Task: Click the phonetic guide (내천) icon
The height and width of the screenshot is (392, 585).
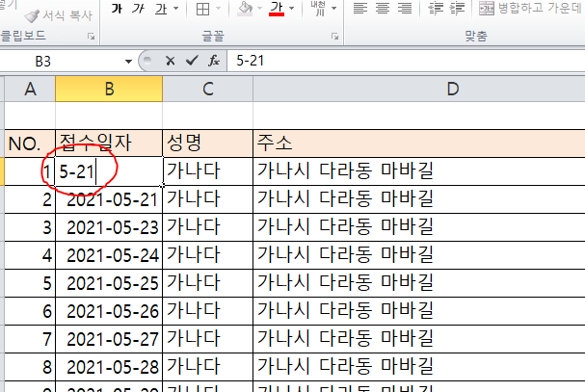Action: click(x=319, y=9)
